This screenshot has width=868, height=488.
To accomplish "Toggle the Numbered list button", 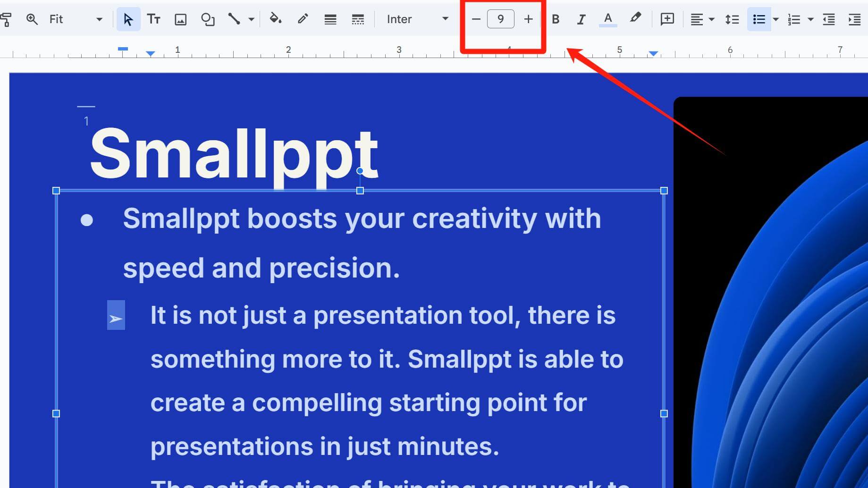I will [794, 19].
